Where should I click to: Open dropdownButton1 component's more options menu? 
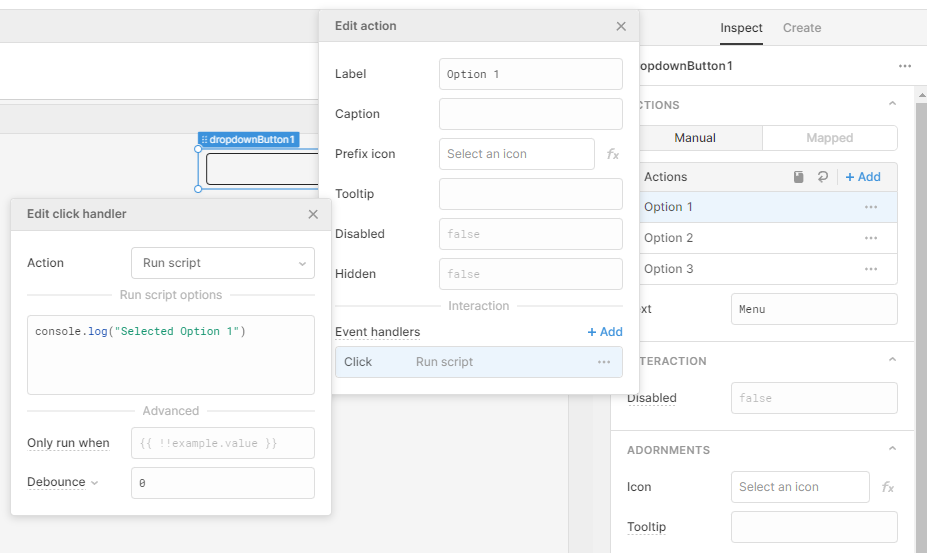coord(905,66)
